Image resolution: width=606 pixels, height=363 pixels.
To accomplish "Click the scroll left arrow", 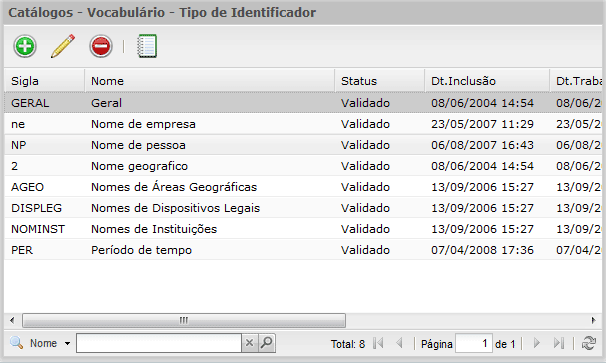I will (x=12, y=320).
